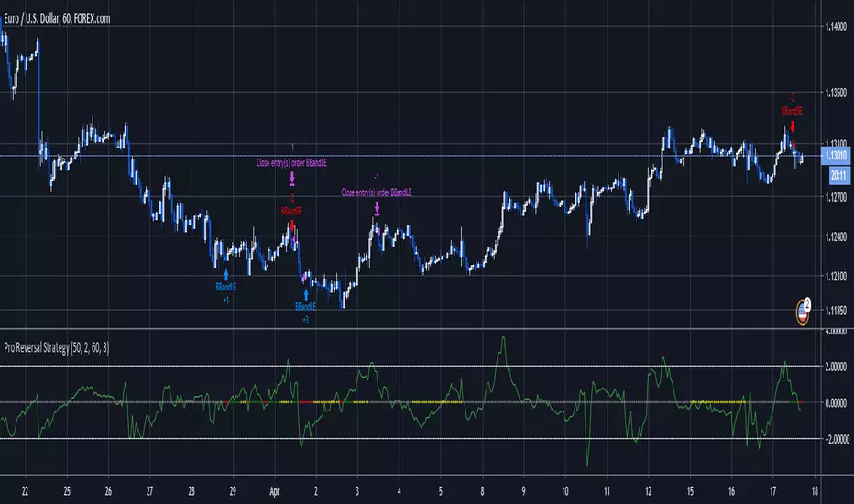Select the blue BBandLE +3 entry arrow
Screen dimensions: 854x504
(x=306, y=295)
